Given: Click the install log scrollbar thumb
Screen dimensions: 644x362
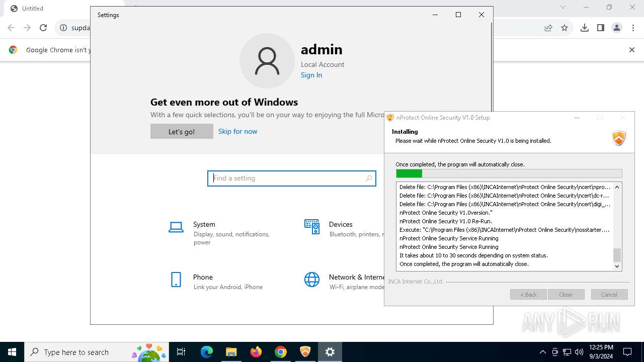Looking at the screenshot, I should (617, 255).
